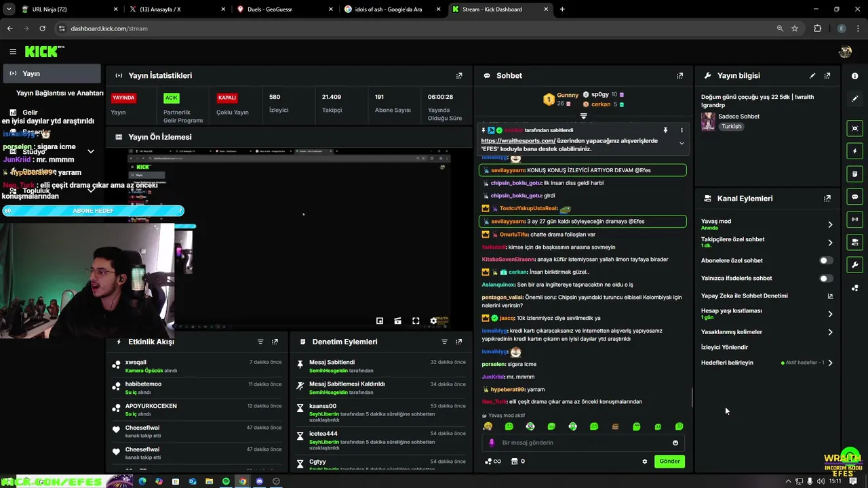This screenshot has width=868, height=488.
Task: Expand Takipçilere özel sohbet options
Action: point(830,242)
